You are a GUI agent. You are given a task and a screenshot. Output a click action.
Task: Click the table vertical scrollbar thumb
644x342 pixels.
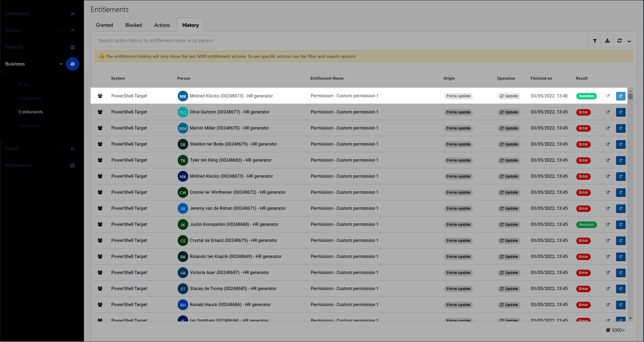coord(631,96)
